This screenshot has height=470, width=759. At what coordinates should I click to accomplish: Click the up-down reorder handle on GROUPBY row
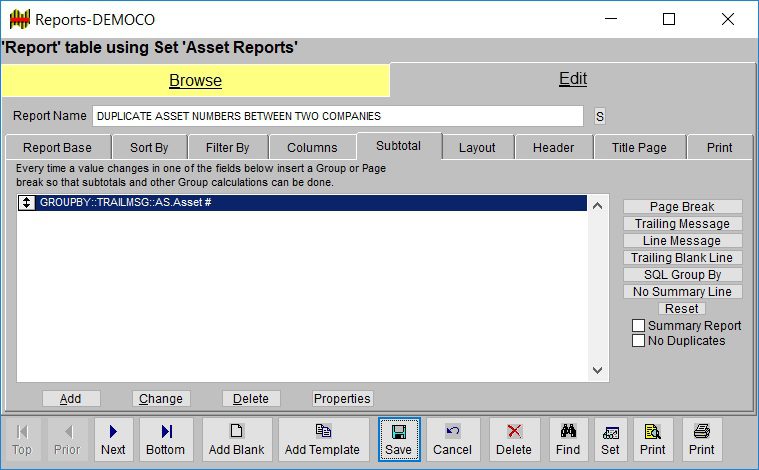(27, 202)
